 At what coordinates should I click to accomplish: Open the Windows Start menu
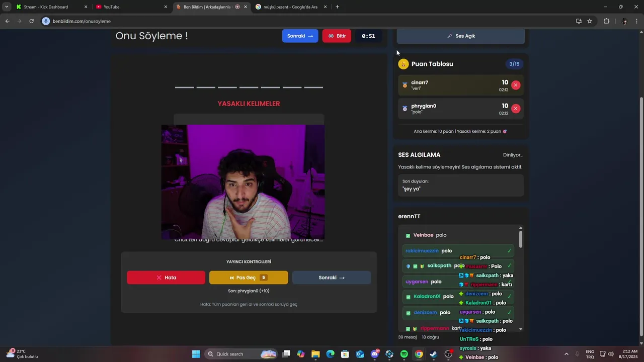(196, 354)
